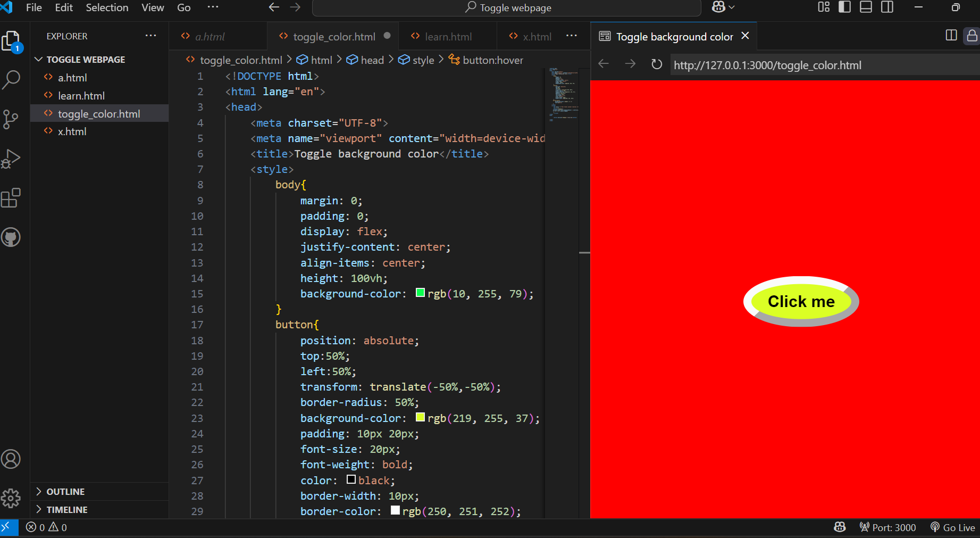This screenshot has height=538, width=980.
Task: Go forward in editor navigation history
Action: (x=295, y=7)
